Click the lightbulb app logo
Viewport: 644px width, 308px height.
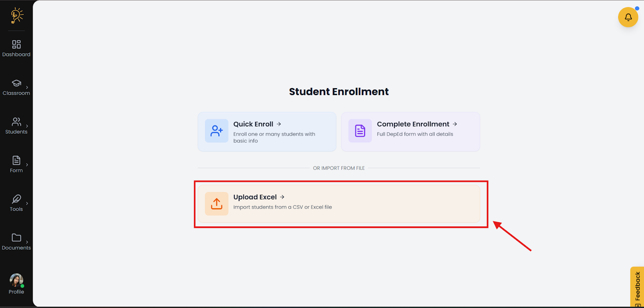[x=17, y=16]
